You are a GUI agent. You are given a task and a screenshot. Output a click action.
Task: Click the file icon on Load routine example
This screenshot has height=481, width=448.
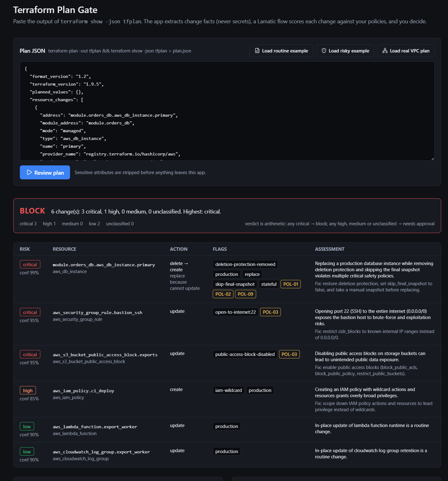point(257,51)
